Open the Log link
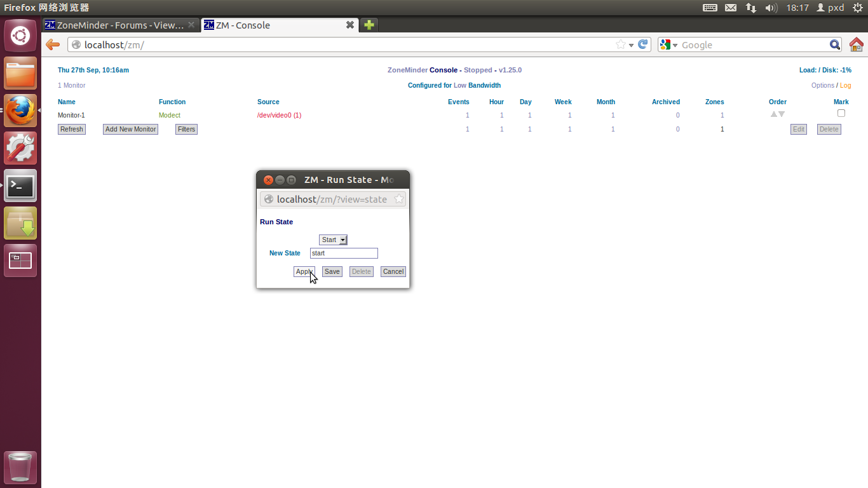This screenshot has height=488, width=868. click(845, 85)
